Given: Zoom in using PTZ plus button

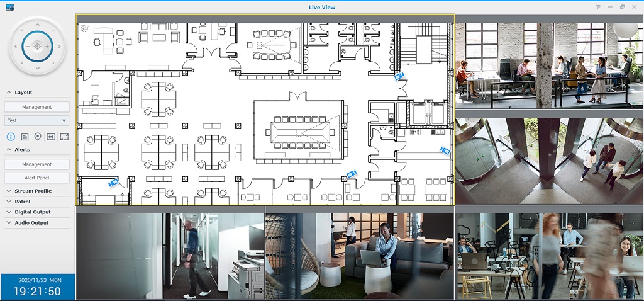Looking at the screenshot, I should [x=47, y=47].
